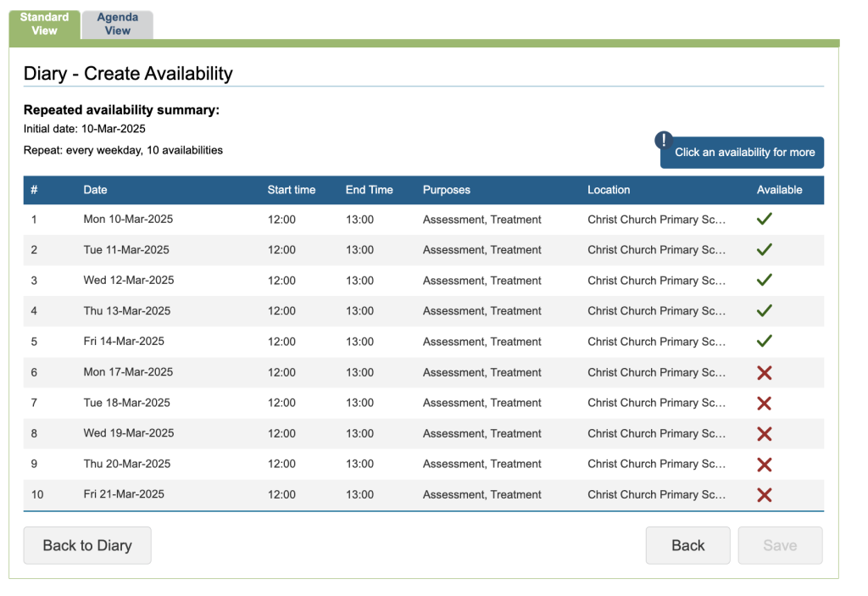Select the Wed 19-Mar-2025 date cell
Viewport: 868px width, 596px height.
click(x=129, y=433)
